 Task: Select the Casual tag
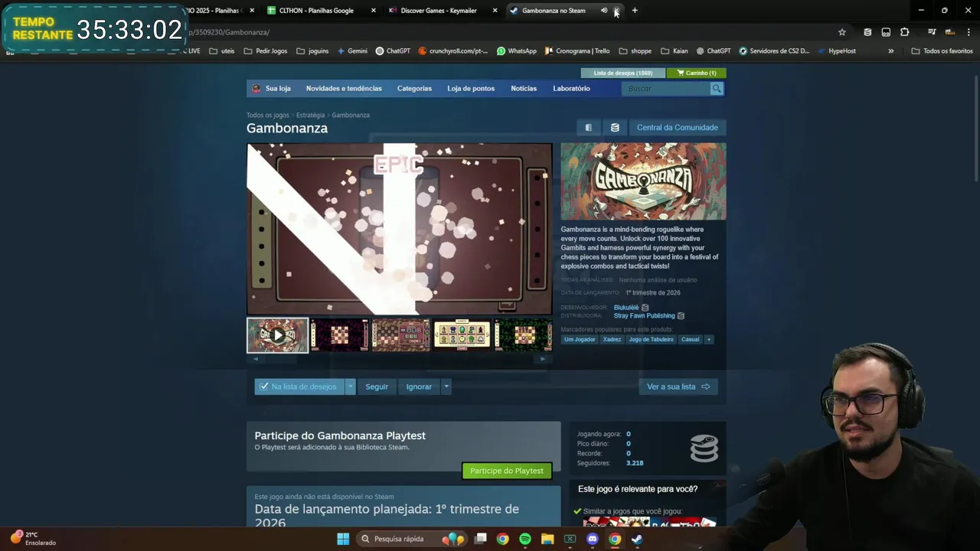tap(691, 340)
